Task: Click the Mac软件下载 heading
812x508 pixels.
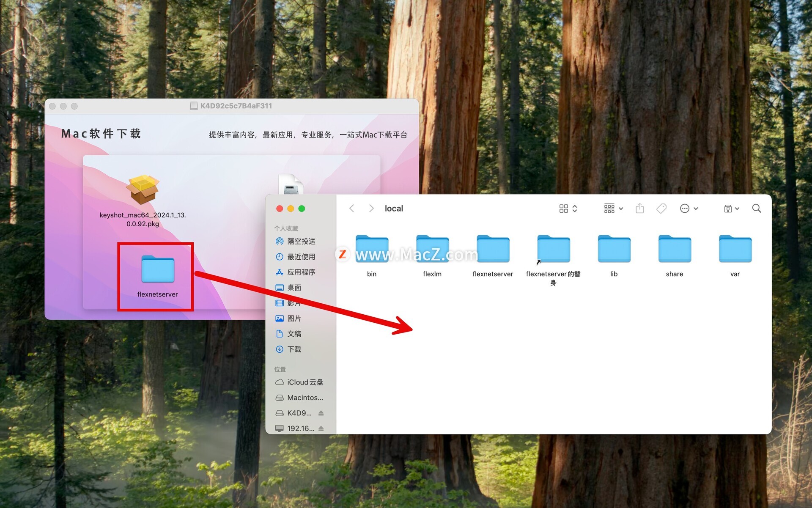Action: click(101, 134)
